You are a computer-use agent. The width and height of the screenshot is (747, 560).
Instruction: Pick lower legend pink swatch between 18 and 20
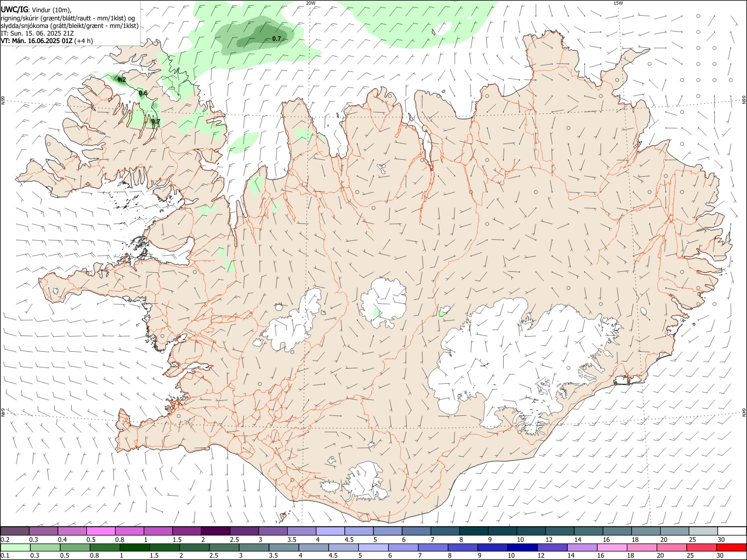coord(641,547)
